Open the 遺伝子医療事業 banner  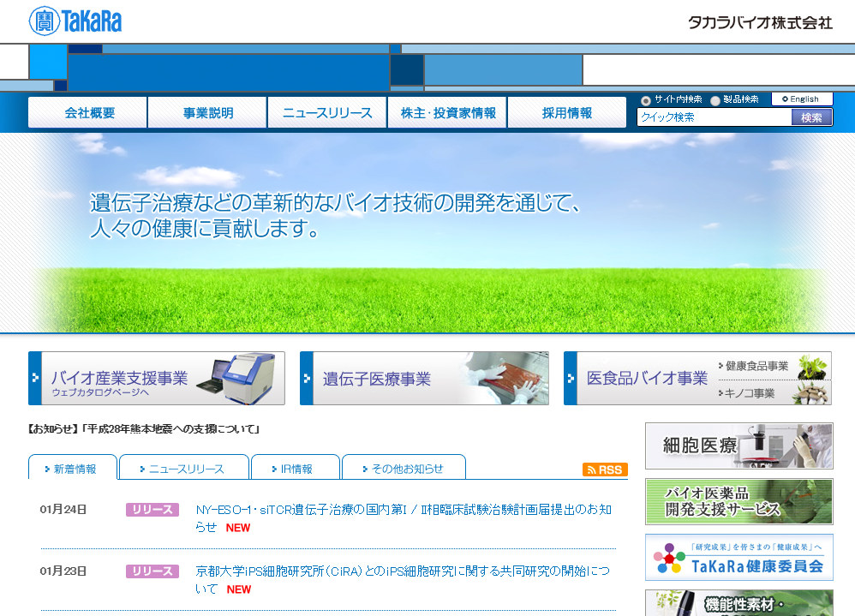424,379
